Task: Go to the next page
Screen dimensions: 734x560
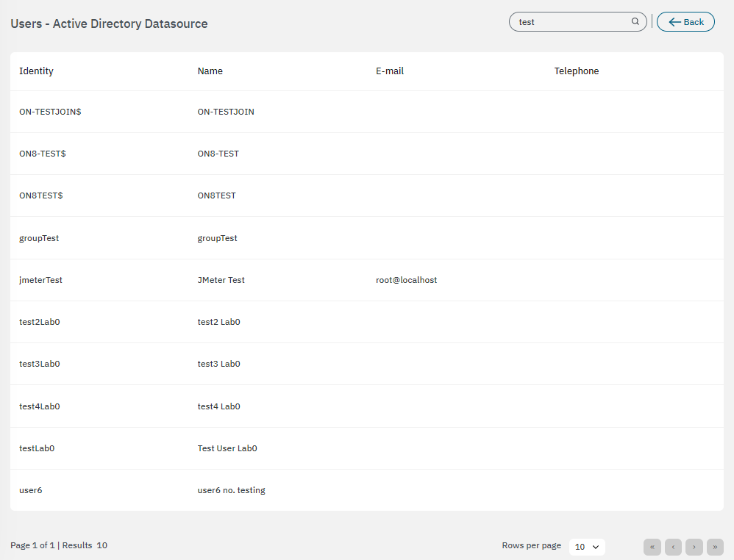Action: [694, 547]
